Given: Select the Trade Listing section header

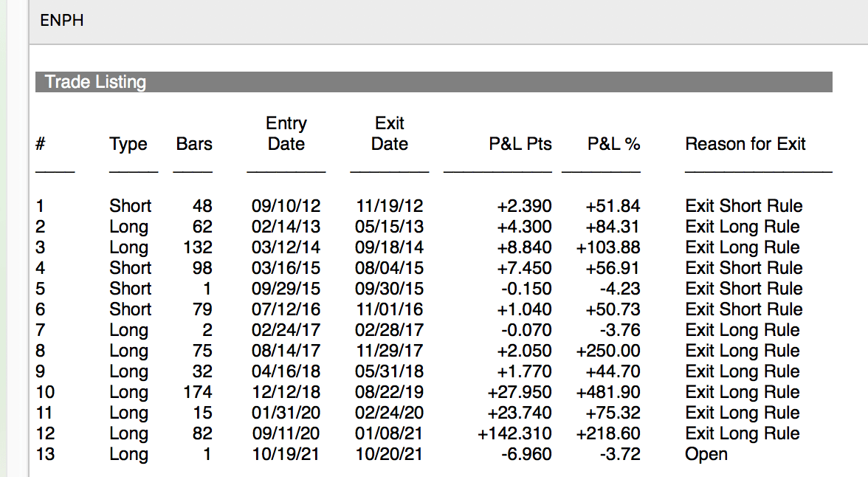Looking at the screenshot, I should point(95,82).
